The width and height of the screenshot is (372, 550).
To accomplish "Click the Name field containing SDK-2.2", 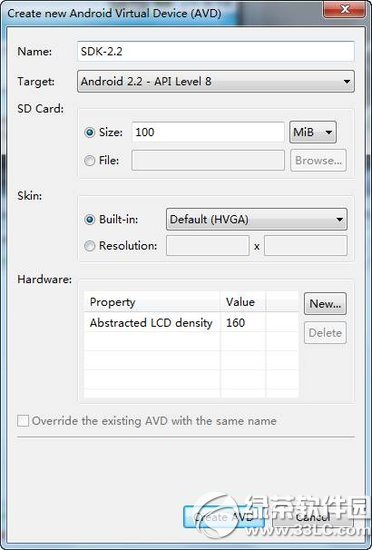I will pos(215,52).
